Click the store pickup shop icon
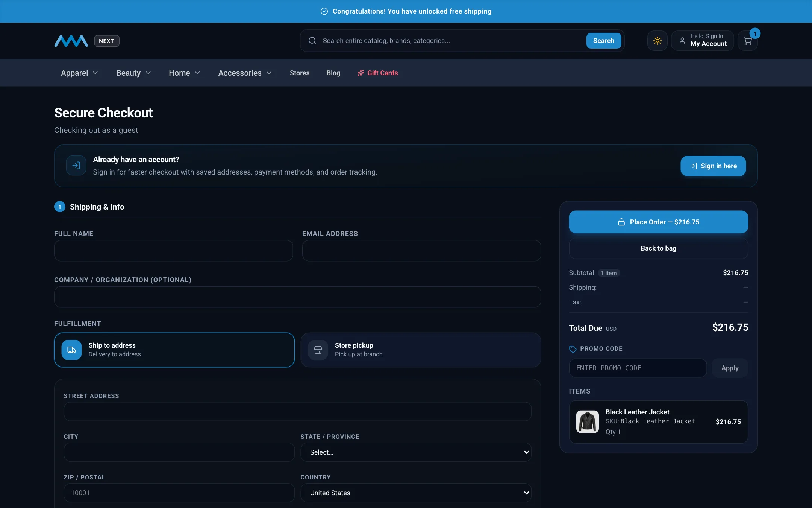This screenshot has height=508, width=812. (x=318, y=350)
